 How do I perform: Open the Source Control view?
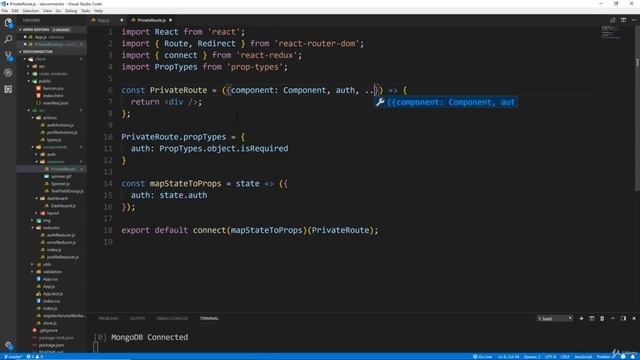coord(8,56)
